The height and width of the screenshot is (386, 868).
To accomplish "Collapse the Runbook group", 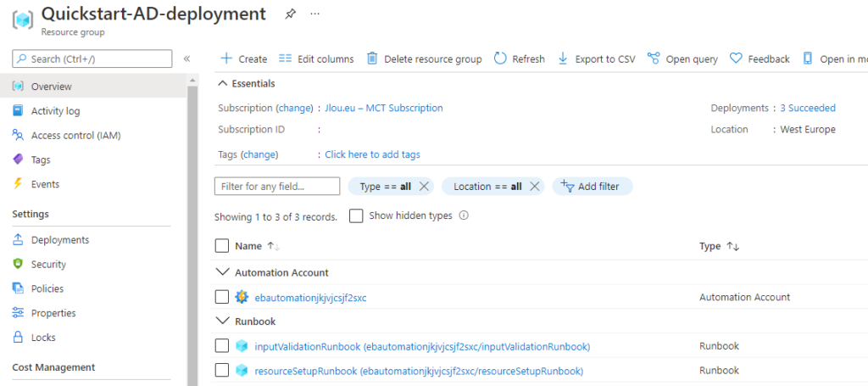I will [223, 322].
